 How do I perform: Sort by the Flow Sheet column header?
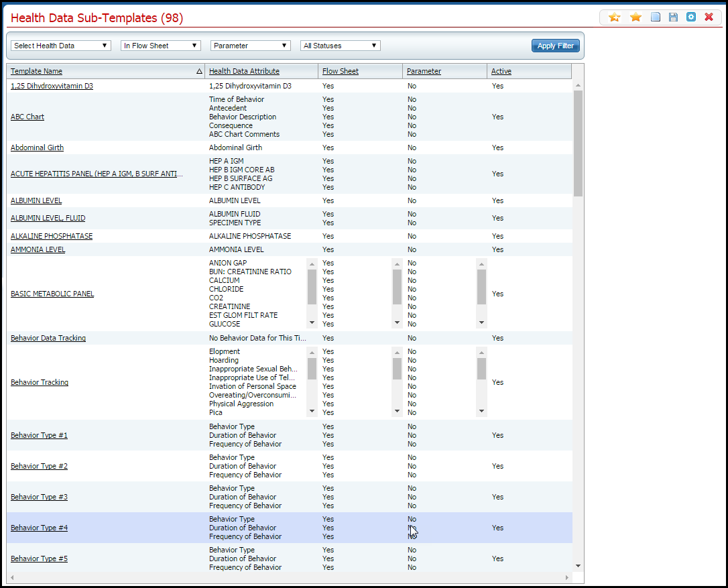(x=340, y=71)
